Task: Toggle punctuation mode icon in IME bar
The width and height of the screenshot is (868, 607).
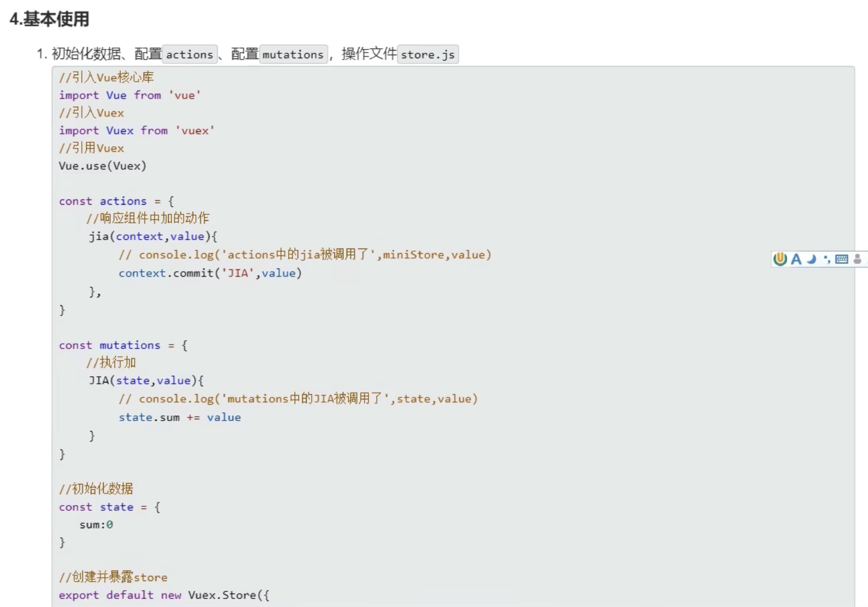Action: tap(827, 259)
